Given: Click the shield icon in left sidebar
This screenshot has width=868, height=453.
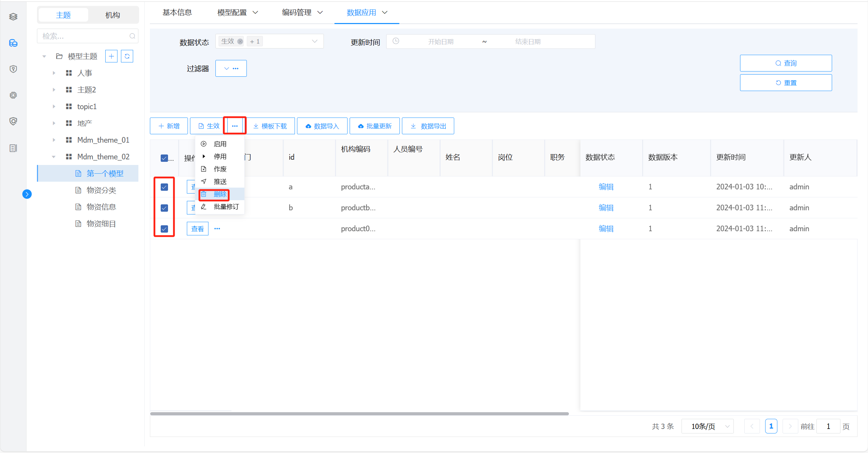Looking at the screenshot, I should (x=13, y=69).
